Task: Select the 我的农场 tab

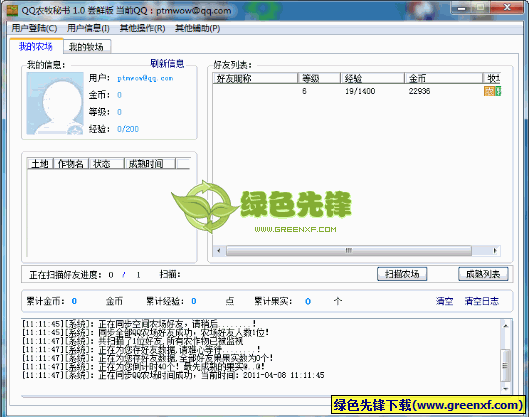Action: tap(36, 46)
